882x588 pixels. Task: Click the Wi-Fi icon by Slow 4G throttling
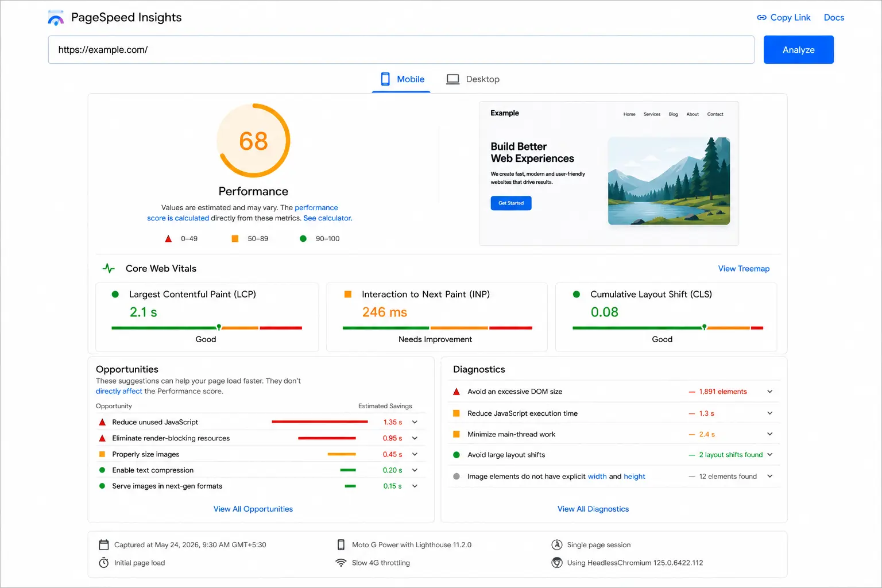[341, 563]
